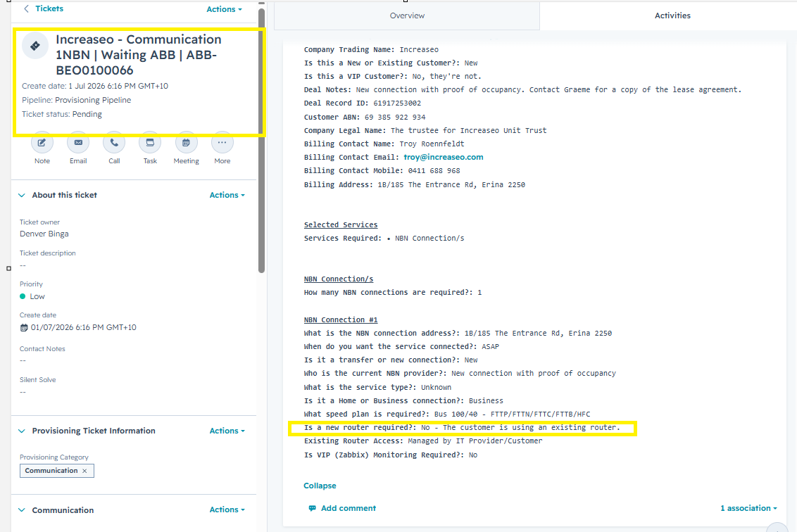
Task: Click the Selected Services heading
Action: pos(341,224)
